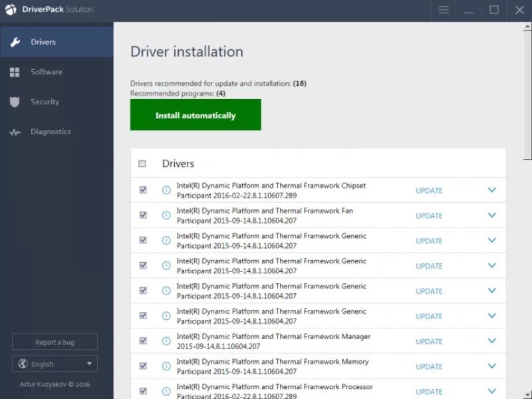Disable the Thermal Framework Manager driver checkbox
The image size is (532, 399).
coord(143,341)
